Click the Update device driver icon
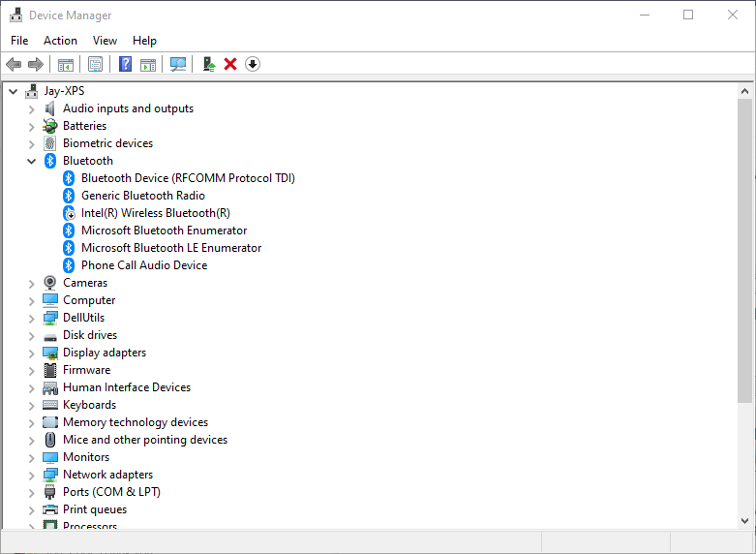756x554 pixels. click(x=208, y=64)
